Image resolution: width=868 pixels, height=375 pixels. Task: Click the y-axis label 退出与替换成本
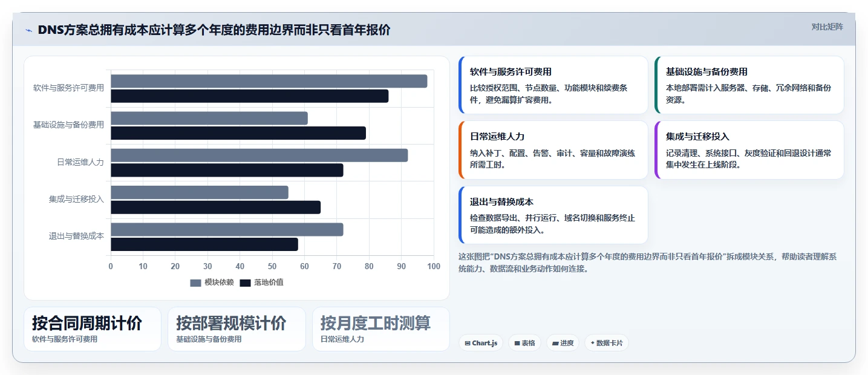click(76, 236)
